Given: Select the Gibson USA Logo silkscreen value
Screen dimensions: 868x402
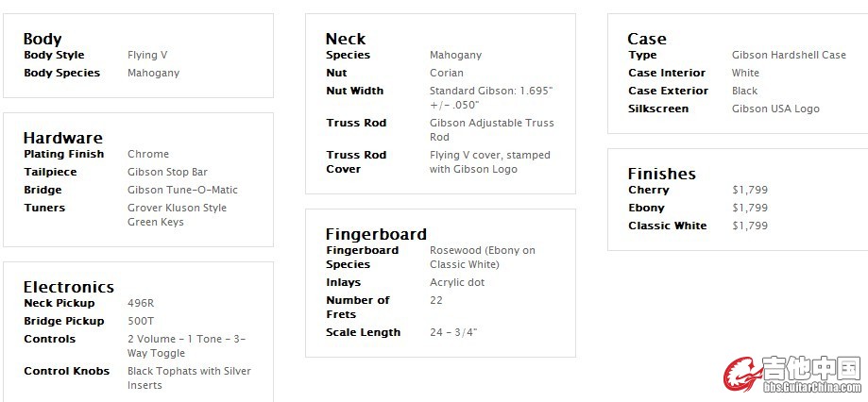Looking at the screenshot, I should click(x=775, y=109).
